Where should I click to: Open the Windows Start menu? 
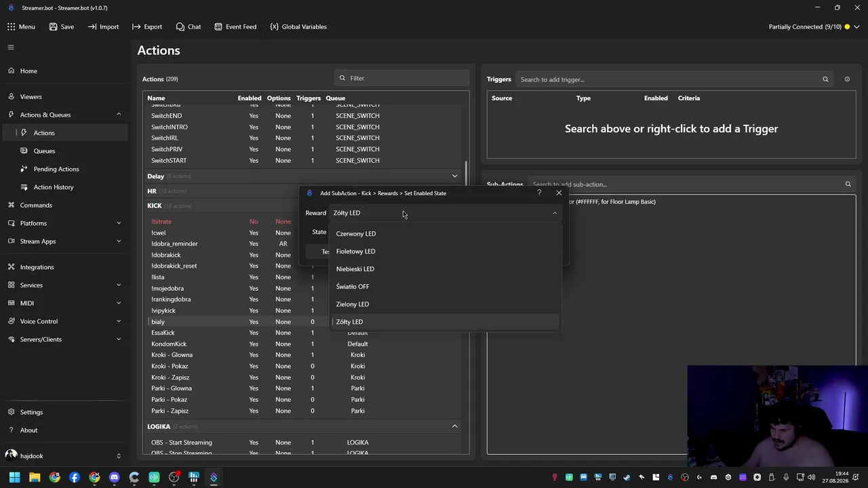(14, 477)
